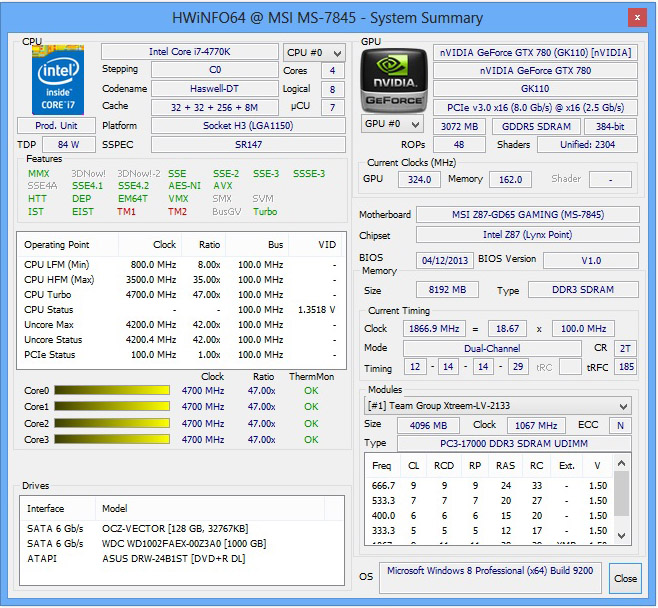This screenshot has width=658, height=608.
Task: Click the Dual-Channel mode field
Action: coord(492,348)
